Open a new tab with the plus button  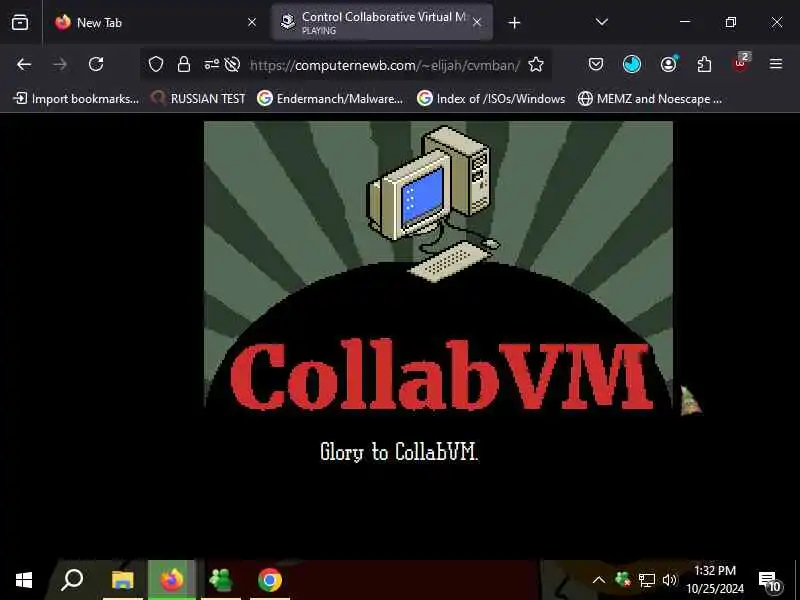coord(514,22)
